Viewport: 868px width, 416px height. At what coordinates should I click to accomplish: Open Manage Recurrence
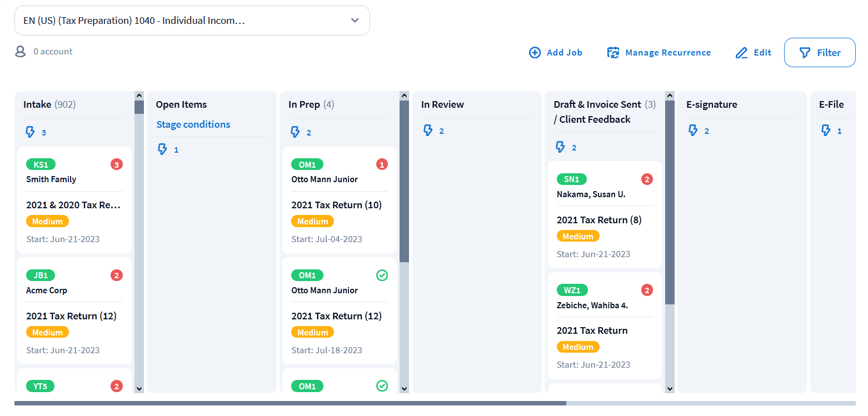click(659, 53)
